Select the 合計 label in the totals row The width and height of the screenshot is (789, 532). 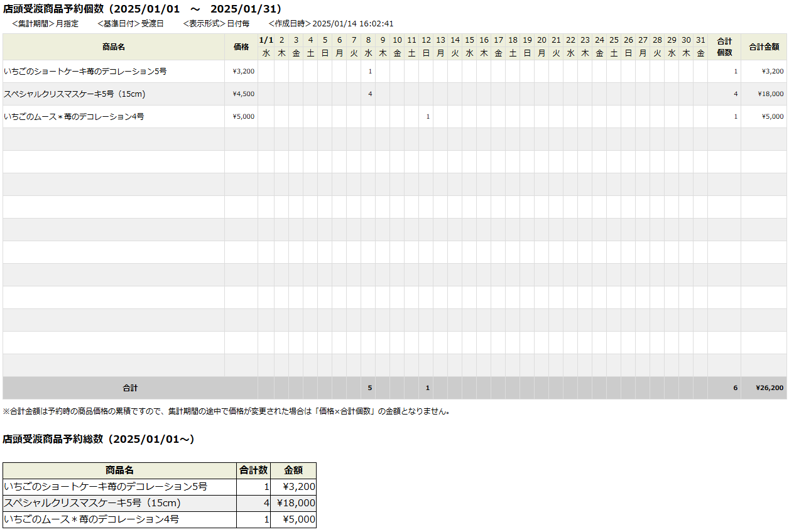[x=130, y=388]
